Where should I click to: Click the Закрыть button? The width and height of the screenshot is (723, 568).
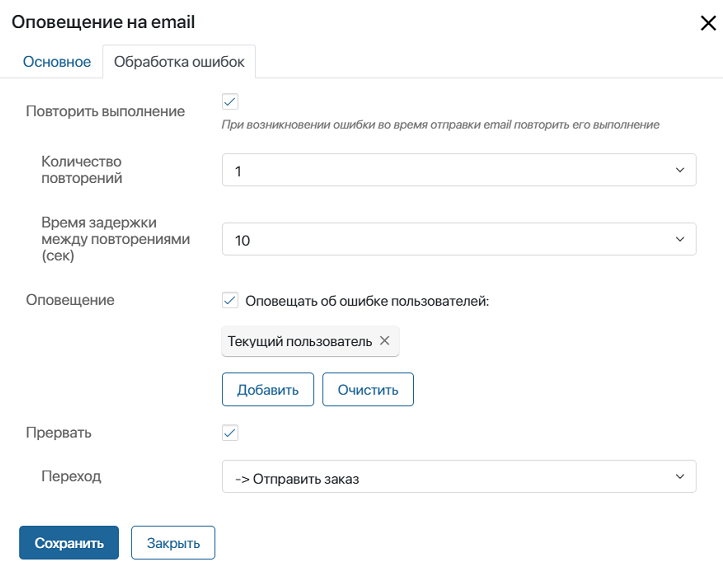tap(173, 543)
